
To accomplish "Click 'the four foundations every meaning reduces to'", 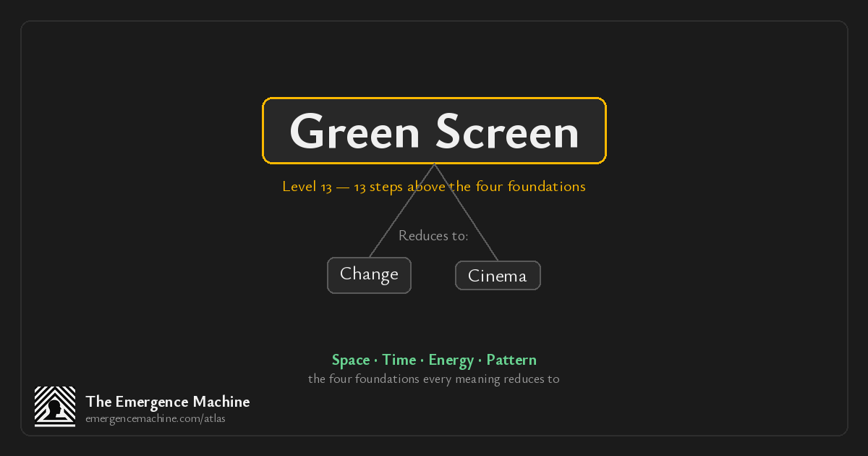I will [434, 379].
